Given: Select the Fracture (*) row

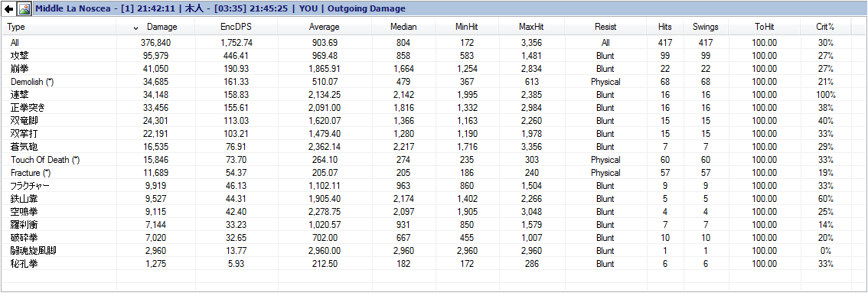Looking at the screenshot, I should click(x=434, y=173).
